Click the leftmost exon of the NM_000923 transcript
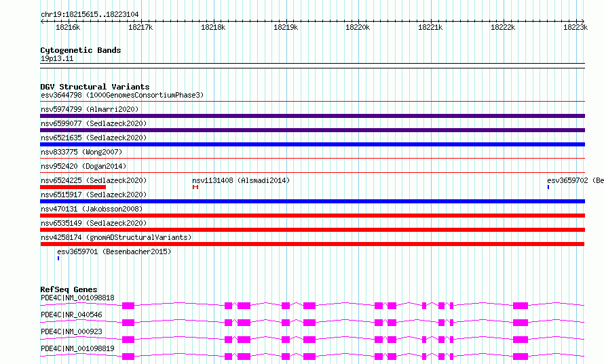604x364 pixels. click(128, 340)
